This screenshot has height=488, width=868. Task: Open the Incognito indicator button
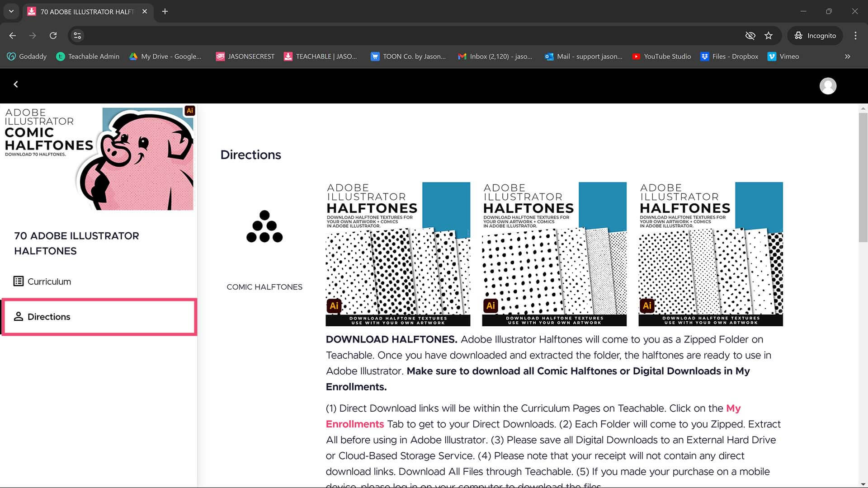tap(815, 36)
